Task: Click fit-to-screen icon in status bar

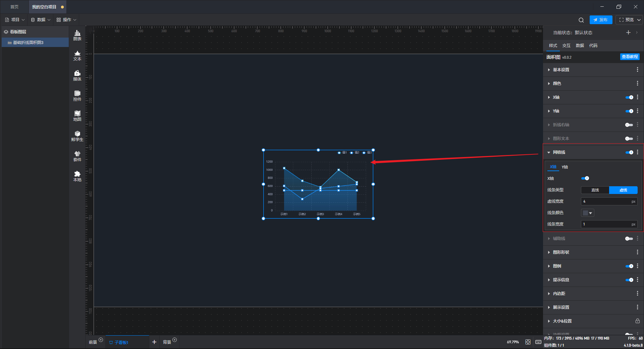Action: pyautogui.click(x=528, y=342)
